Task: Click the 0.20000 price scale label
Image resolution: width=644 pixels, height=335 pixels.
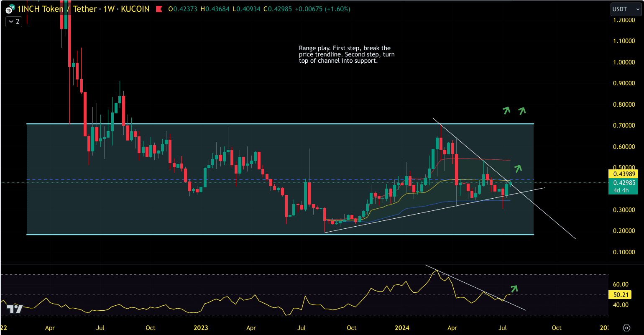Action: click(624, 231)
